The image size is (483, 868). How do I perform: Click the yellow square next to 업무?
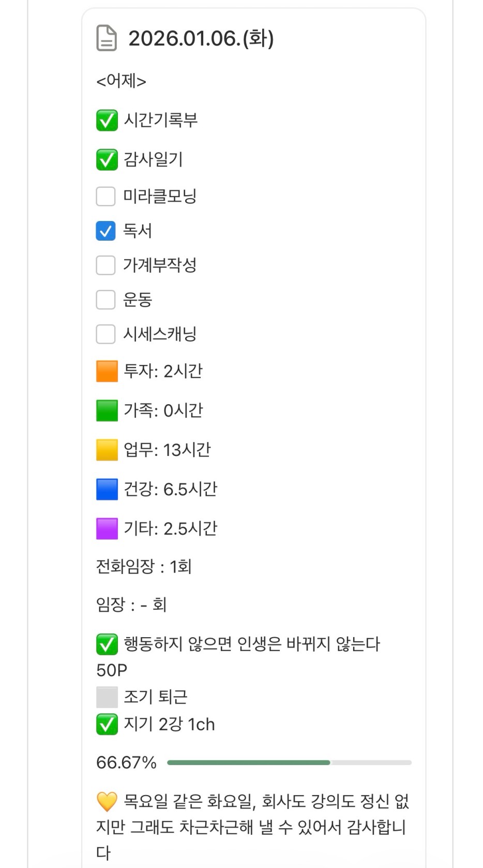pyautogui.click(x=107, y=450)
